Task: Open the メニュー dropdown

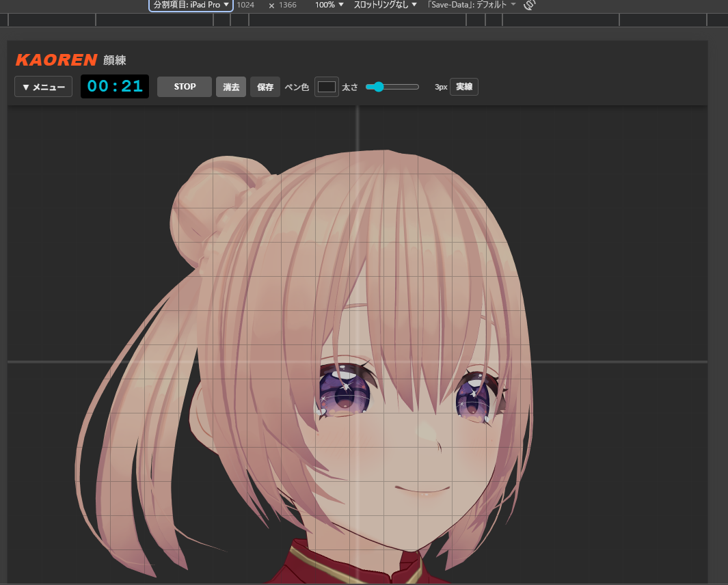Action: click(x=43, y=86)
